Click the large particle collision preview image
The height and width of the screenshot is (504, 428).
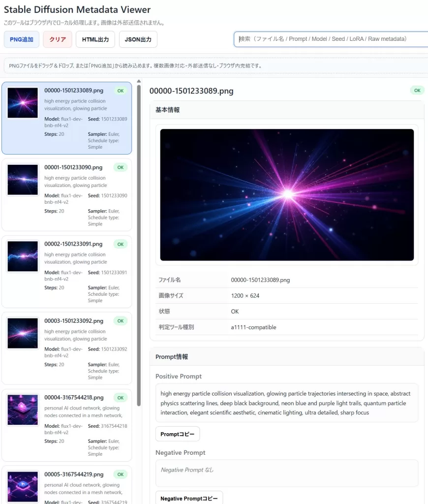tap(287, 195)
